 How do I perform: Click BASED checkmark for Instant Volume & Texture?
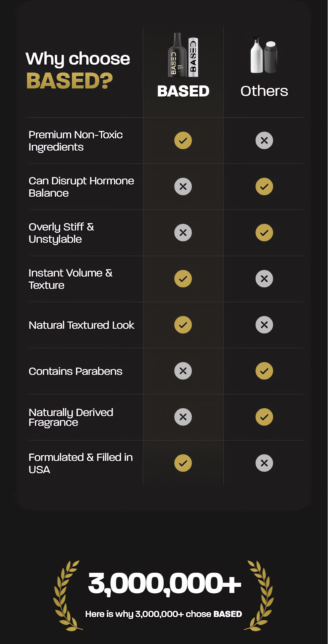183,279
